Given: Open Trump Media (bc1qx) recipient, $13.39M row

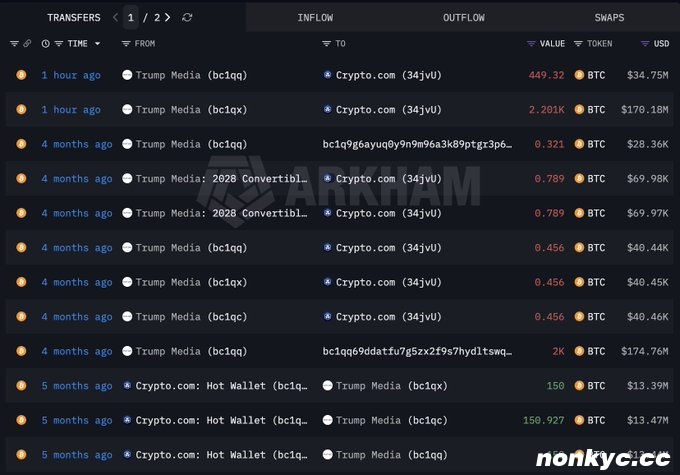Looking at the screenshot, I should (x=392, y=386).
